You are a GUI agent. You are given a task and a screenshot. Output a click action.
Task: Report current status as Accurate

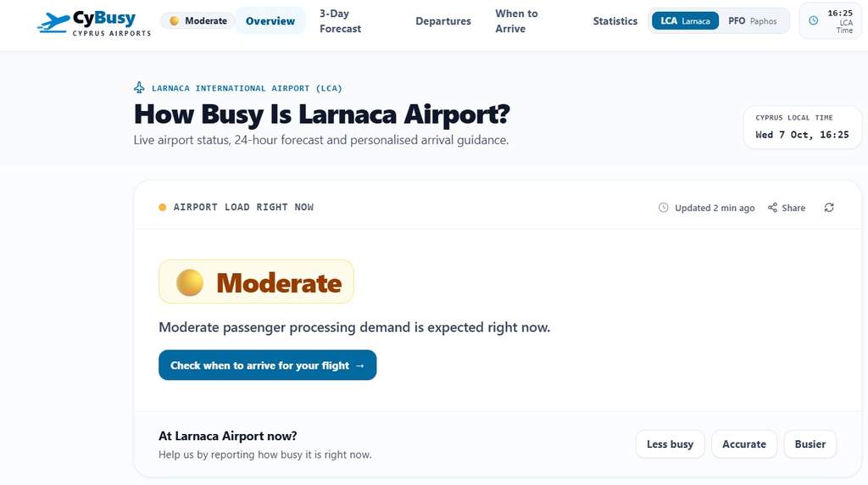click(x=744, y=444)
